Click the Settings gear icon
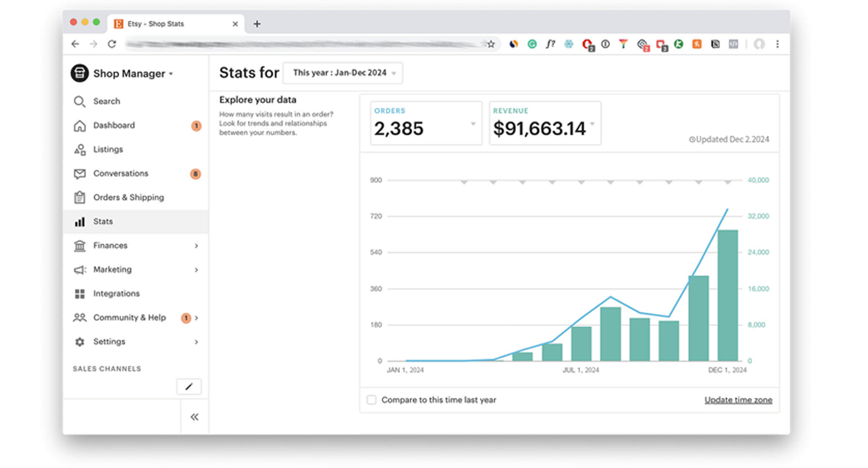Viewport: 868px width, 468px height. point(79,342)
